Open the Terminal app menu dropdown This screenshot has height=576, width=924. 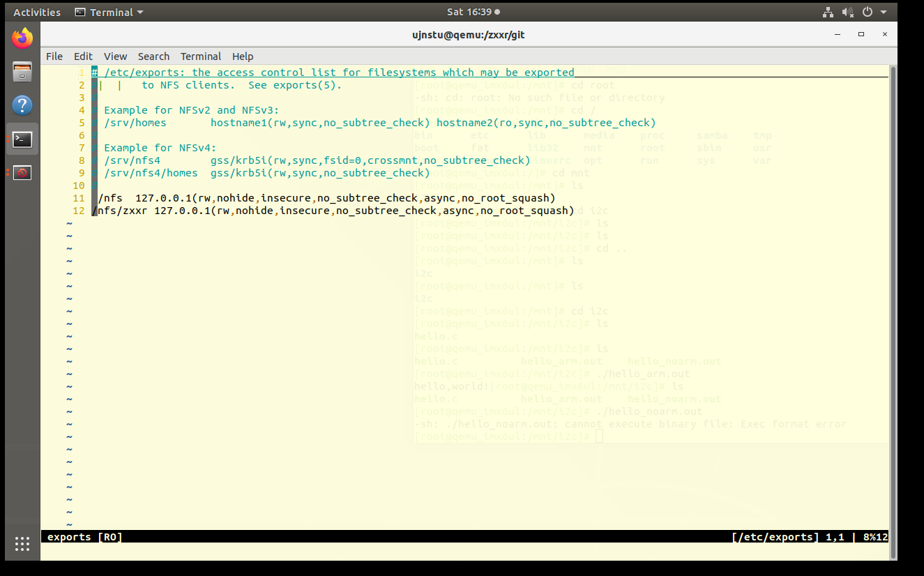(x=109, y=12)
